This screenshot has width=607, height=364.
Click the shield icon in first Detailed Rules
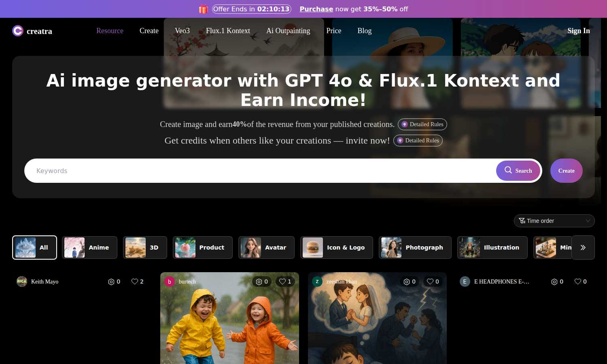pos(404,124)
